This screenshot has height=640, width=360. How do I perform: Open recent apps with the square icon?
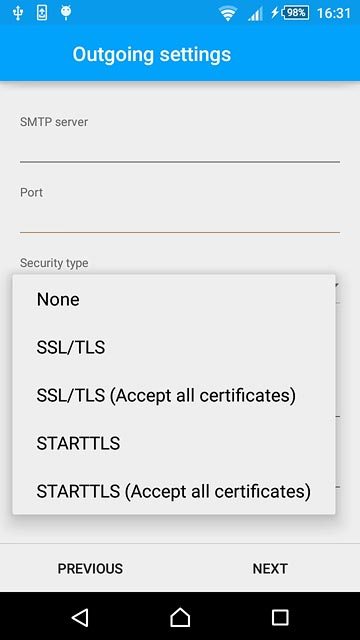click(280, 618)
